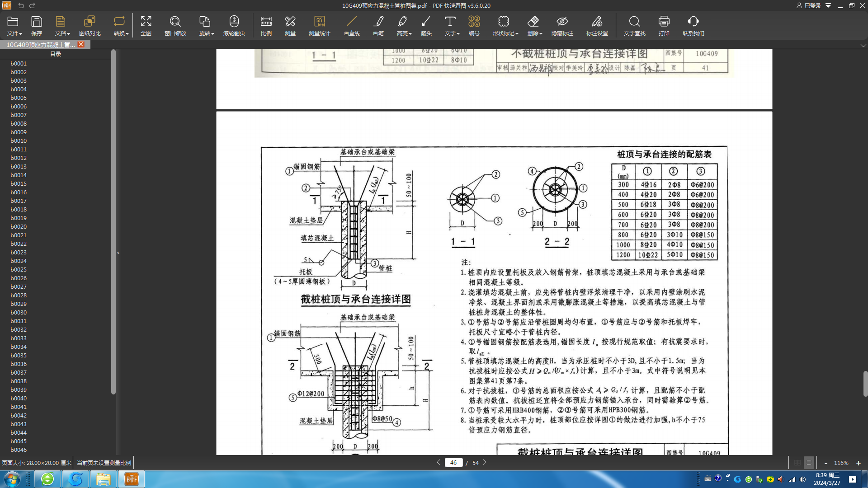Expand the 形状标记 dropdown arrow
Image resolution: width=868 pixels, height=488 pixels.
tap(517, 34)
